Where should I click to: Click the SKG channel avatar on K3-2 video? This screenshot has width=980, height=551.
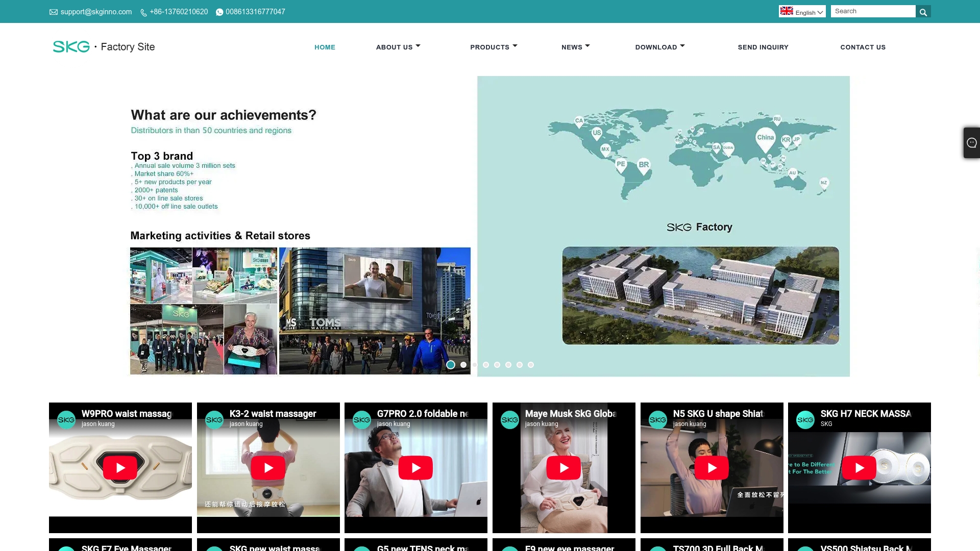[214, 420]
